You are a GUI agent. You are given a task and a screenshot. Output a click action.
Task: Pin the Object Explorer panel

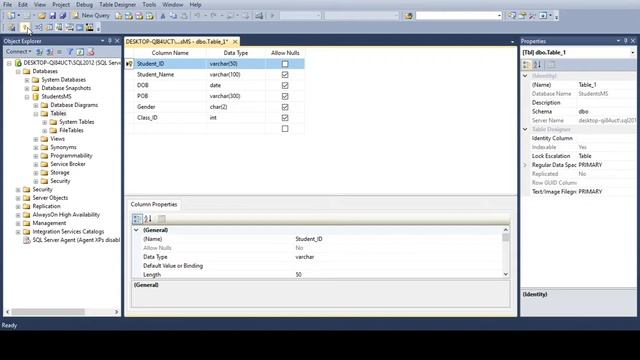(109, 41)
